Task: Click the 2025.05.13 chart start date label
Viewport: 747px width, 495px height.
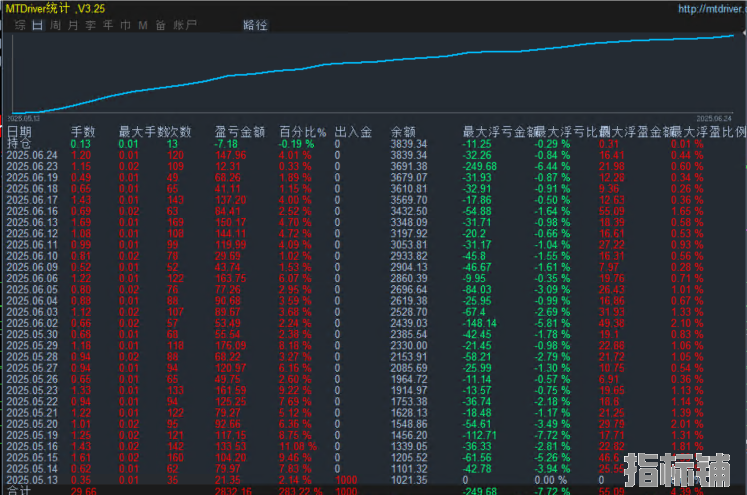Action: click(23, 118)
